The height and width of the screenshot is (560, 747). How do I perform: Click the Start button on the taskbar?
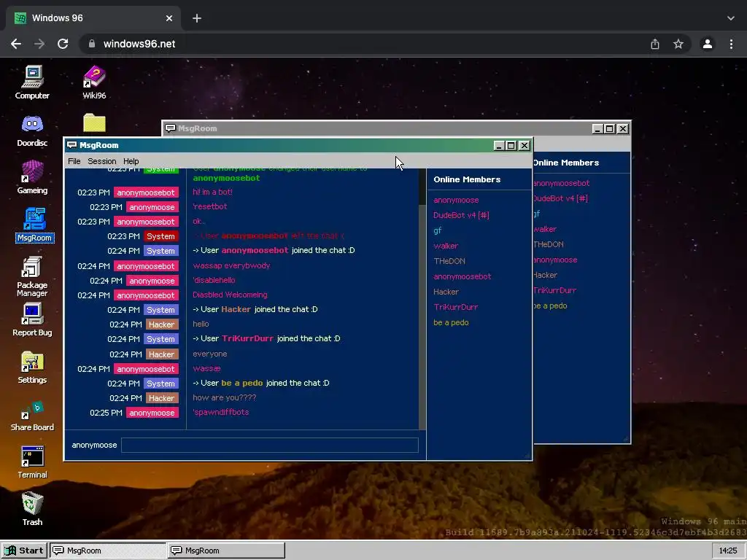(x=24, y=551)
